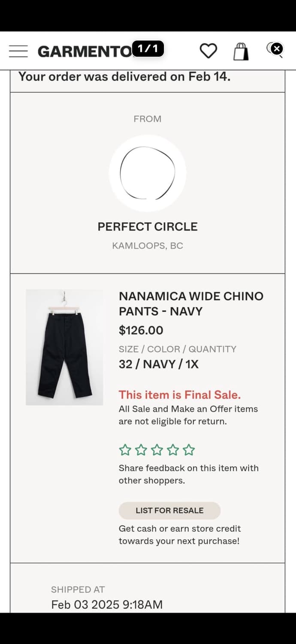Click the KAMLOOPS, BC location text

(x=148, y=246)
